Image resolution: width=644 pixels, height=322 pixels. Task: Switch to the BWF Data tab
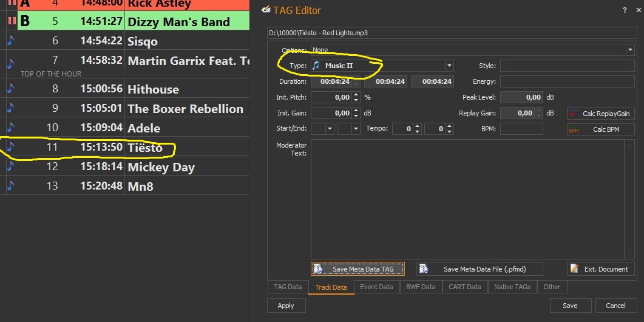(421, 287)
